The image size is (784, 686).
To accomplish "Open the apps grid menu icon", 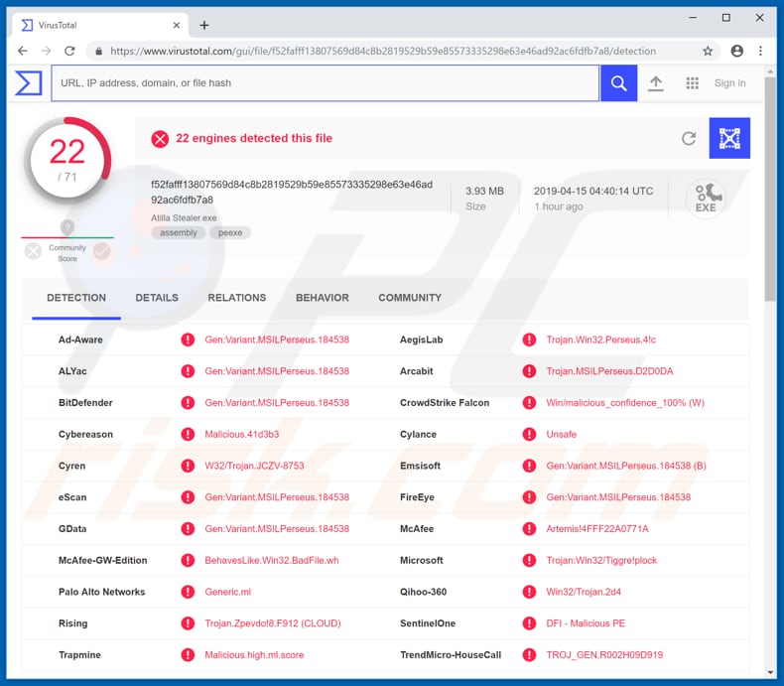I will [692, 83].
